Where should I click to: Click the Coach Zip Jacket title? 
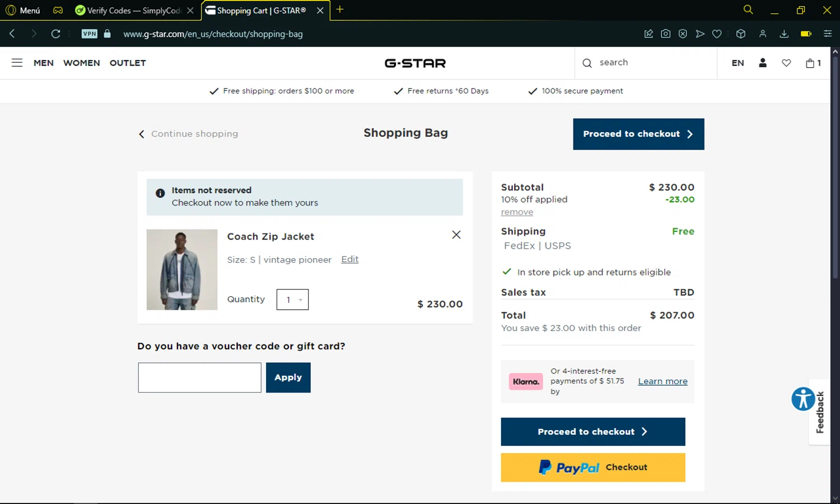point(270,236)
